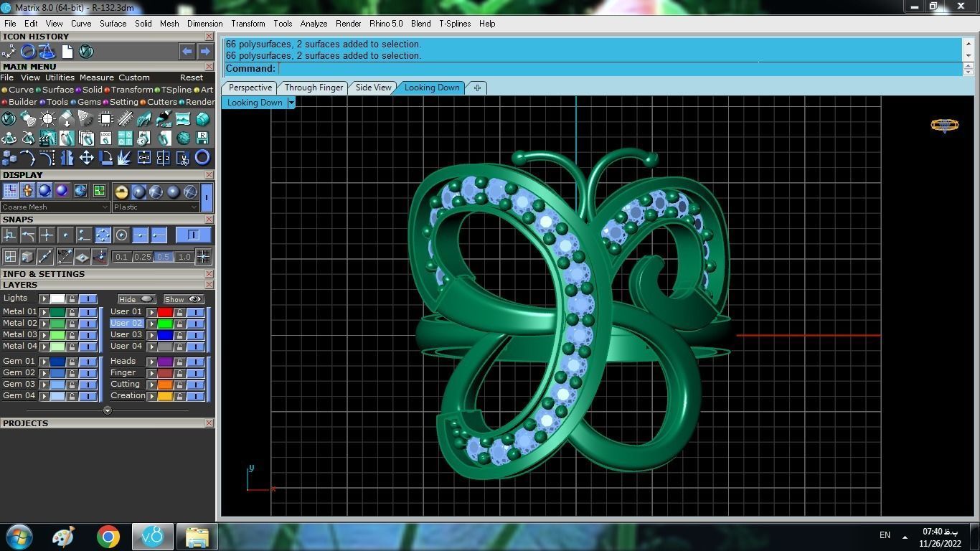Add a new viewport tab with the plus button
980x551 pixels.
point(477,88)
